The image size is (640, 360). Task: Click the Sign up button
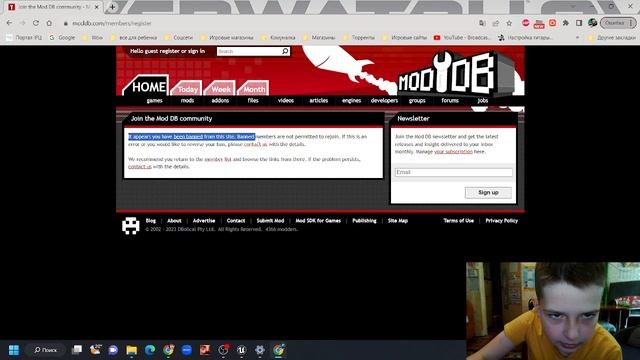point(488,192)
